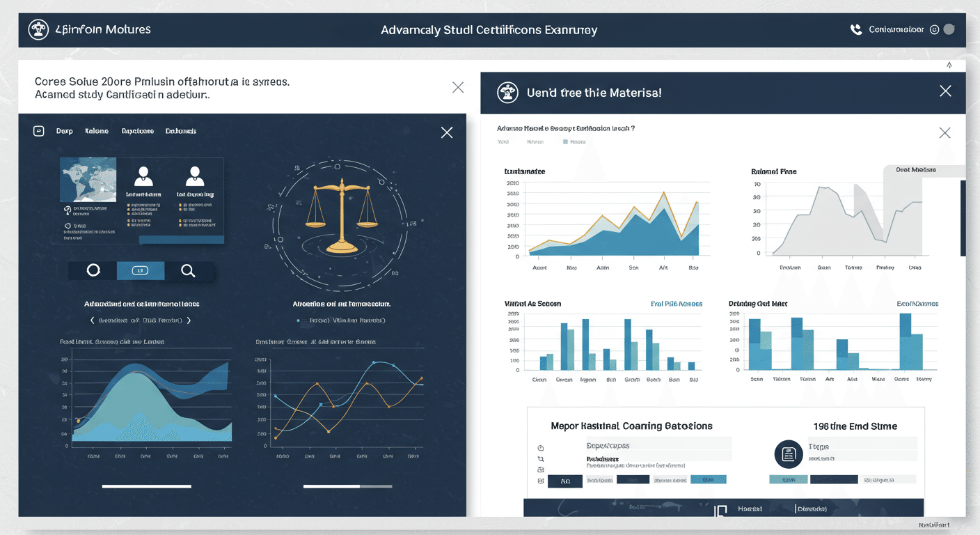Click the round document icon in the bottom card
The width and height of the screenshot is (980, 535).
click(788, 454)
